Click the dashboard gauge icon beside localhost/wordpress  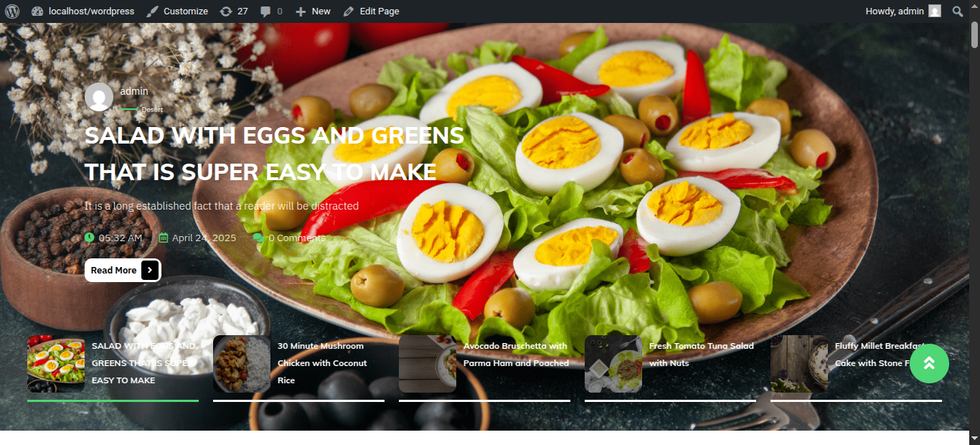[x=37, y=11]
